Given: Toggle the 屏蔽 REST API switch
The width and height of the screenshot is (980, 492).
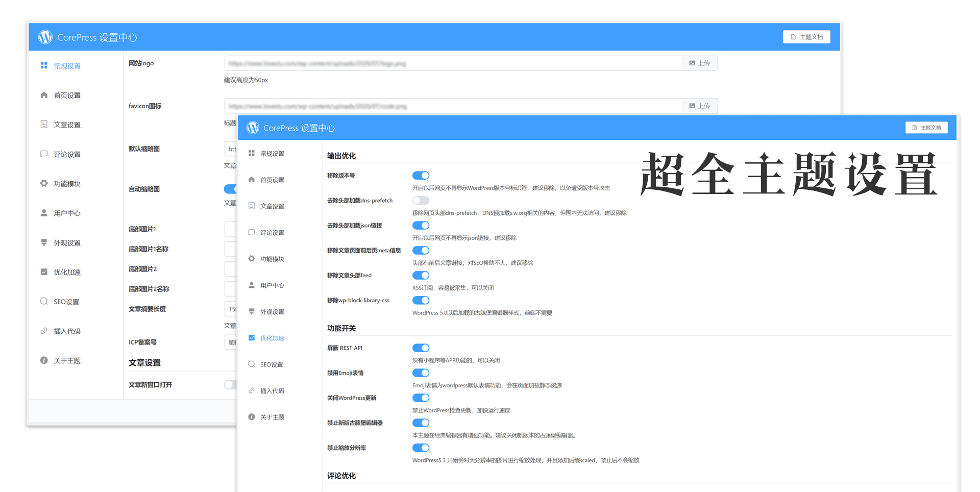Looking at the screenshot, I should (421, 348).
